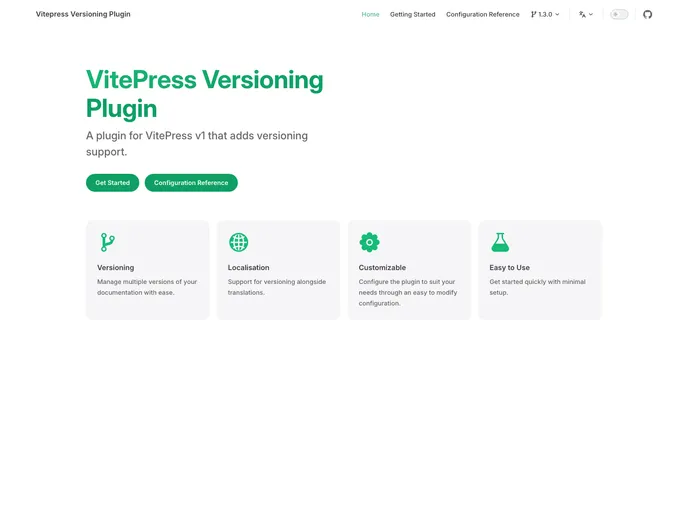Click the Versioning git-branch icon

108,242
